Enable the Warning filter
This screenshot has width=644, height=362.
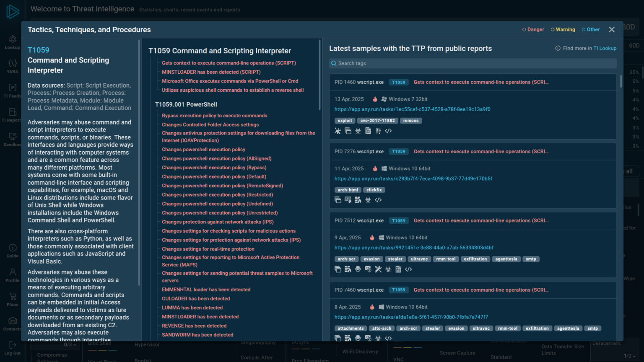[x=563, y=29]
